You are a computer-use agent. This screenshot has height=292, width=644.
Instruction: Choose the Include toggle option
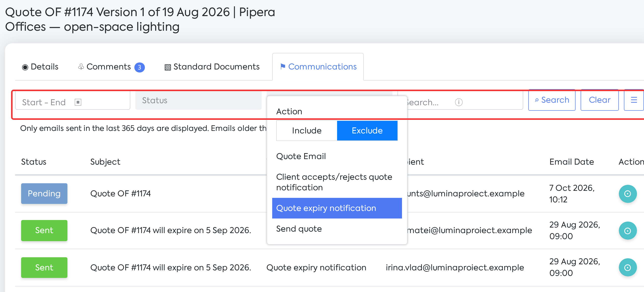pyautogui.click(x=307, y=130)
